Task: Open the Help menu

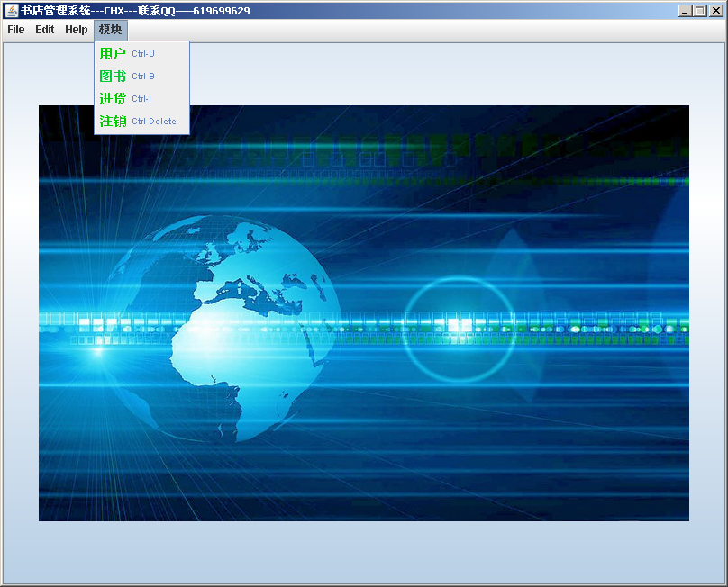Action: coord(77,30)
